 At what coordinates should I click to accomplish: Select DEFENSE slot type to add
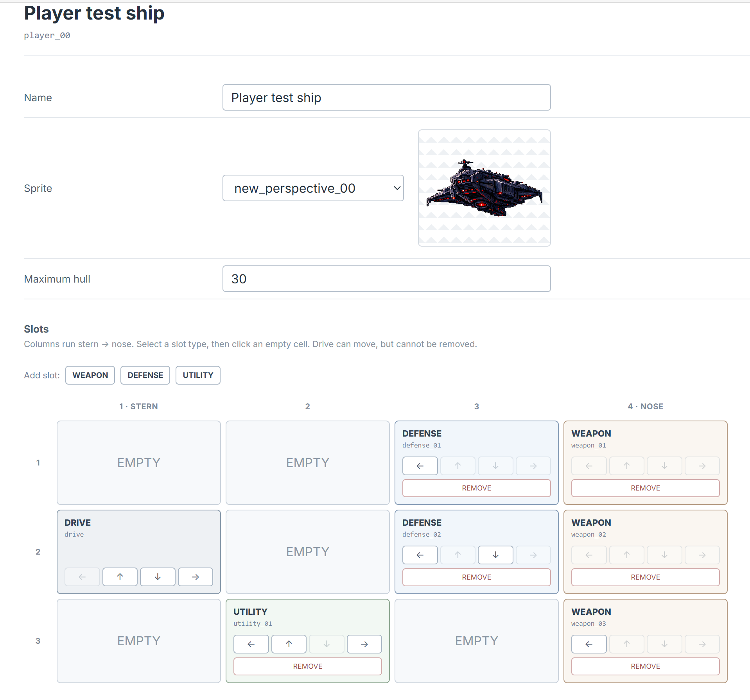point(145,375)
